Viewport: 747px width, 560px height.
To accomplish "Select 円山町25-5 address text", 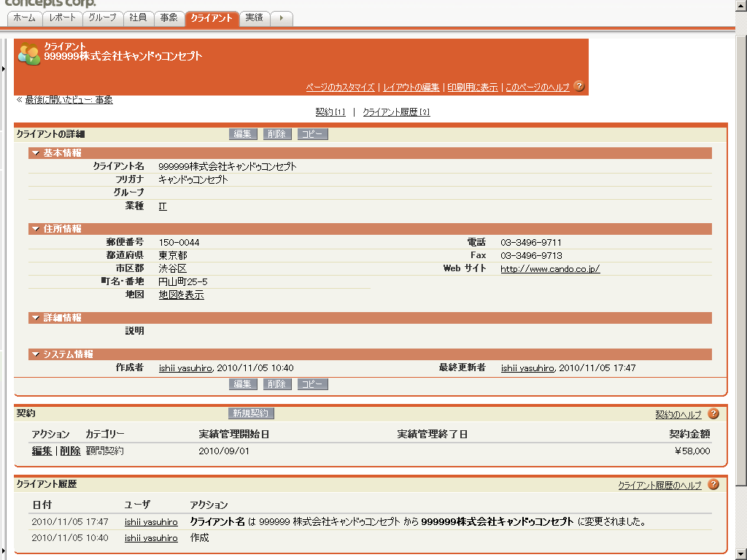I will (x=183, y=282).
